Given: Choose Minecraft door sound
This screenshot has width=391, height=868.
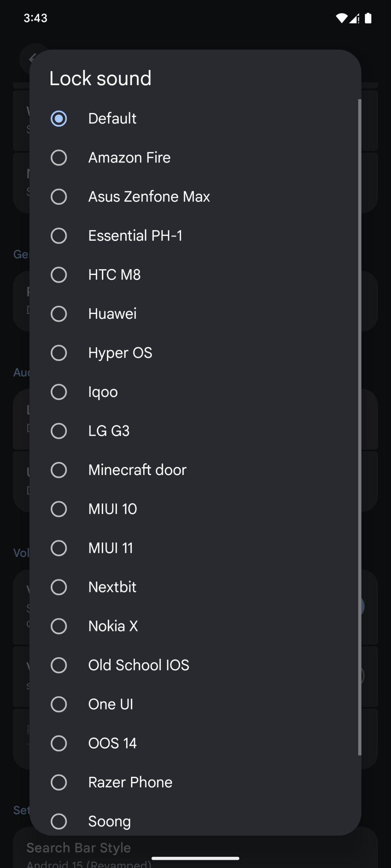Looking at the screenshot, I should click(195, 470).
